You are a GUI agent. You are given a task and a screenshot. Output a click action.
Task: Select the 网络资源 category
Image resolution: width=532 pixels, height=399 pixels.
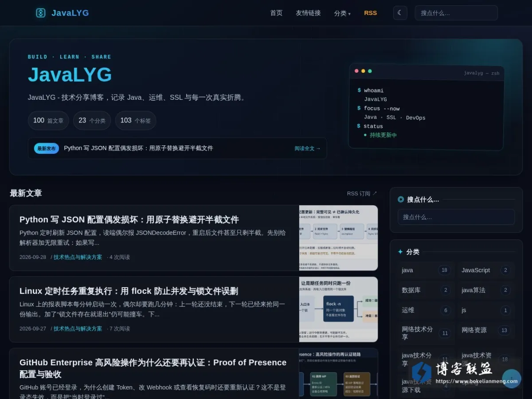(486, 330)
